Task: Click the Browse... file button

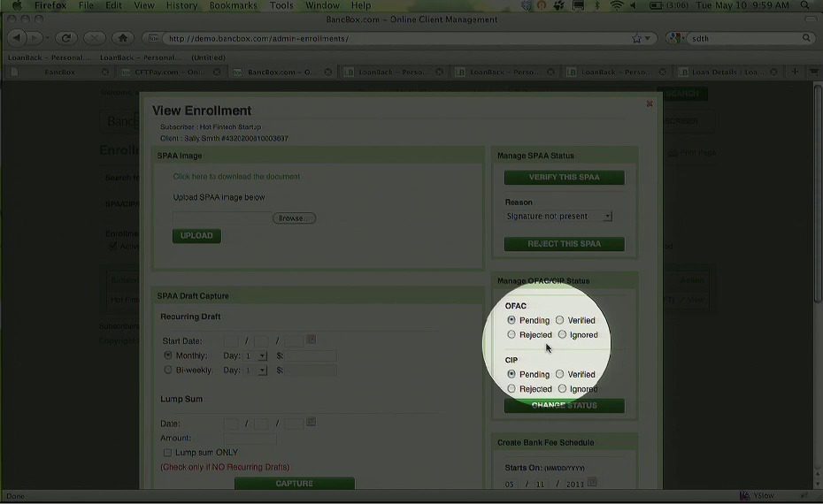Action: (294, 218)
